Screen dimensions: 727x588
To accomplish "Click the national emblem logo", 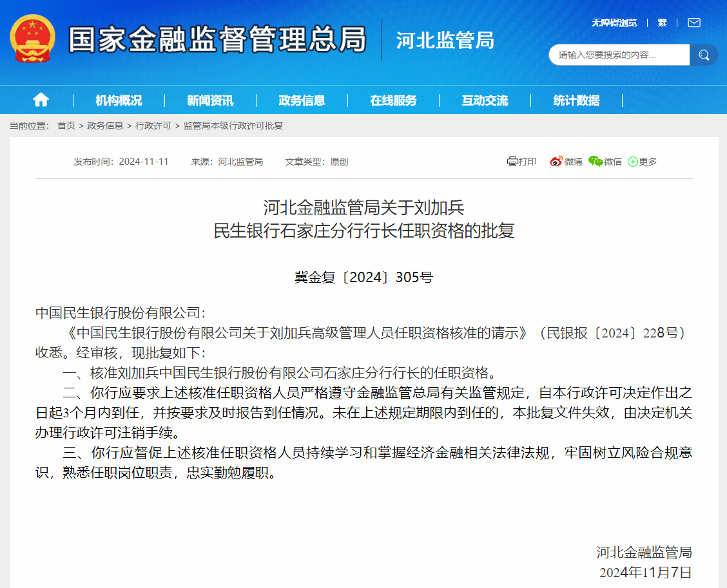I will click(x=32, y=39).
